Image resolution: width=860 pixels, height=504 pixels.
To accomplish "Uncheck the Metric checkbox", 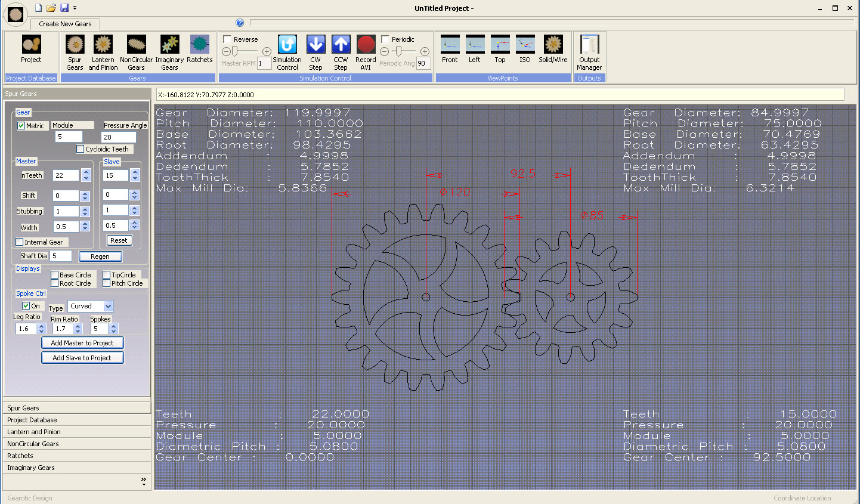I will click(x=21, y=126).
